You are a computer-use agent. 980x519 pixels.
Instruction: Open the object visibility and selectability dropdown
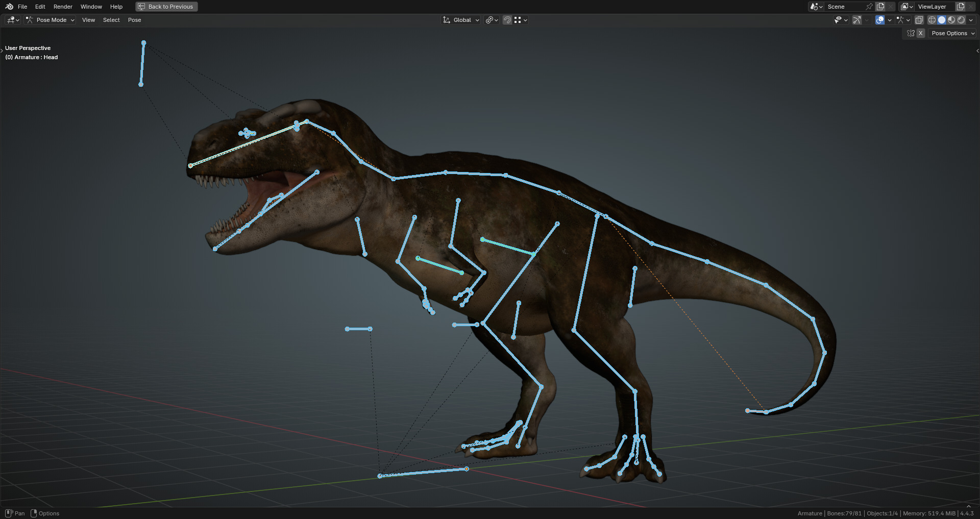point(841,20)
